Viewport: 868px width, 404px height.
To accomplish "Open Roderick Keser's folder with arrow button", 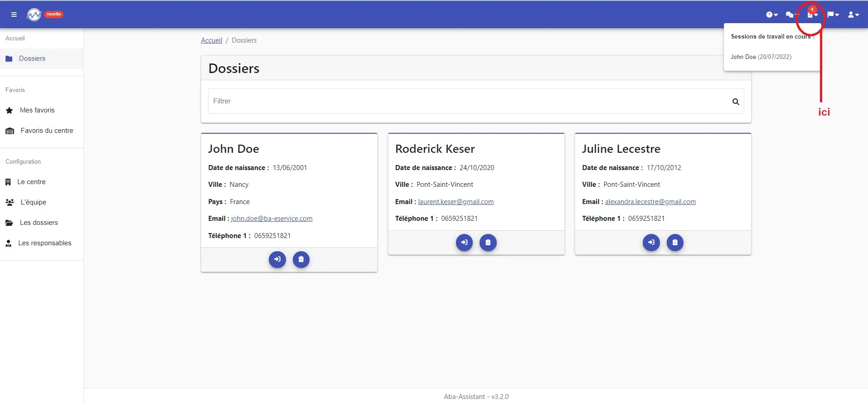I will (x=464, y=243).
